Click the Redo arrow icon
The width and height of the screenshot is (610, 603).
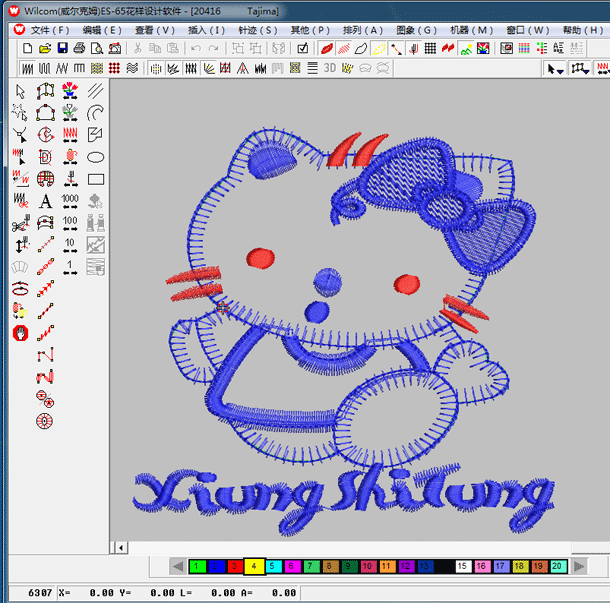(213, 48)
